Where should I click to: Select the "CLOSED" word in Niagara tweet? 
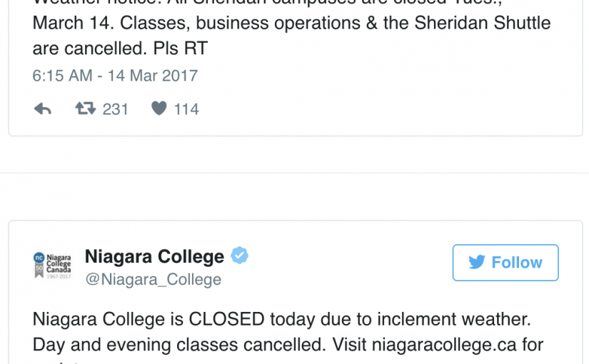click(226, 318)
